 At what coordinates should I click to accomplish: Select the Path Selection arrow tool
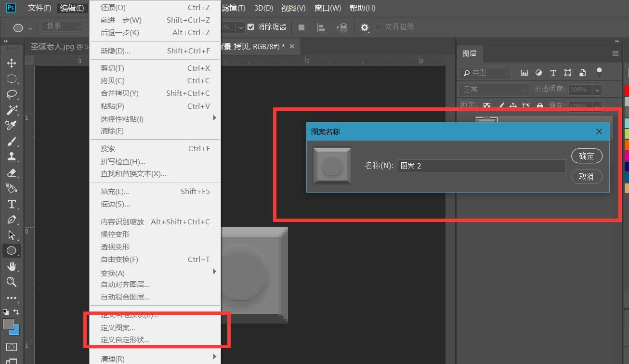(12, 235)
